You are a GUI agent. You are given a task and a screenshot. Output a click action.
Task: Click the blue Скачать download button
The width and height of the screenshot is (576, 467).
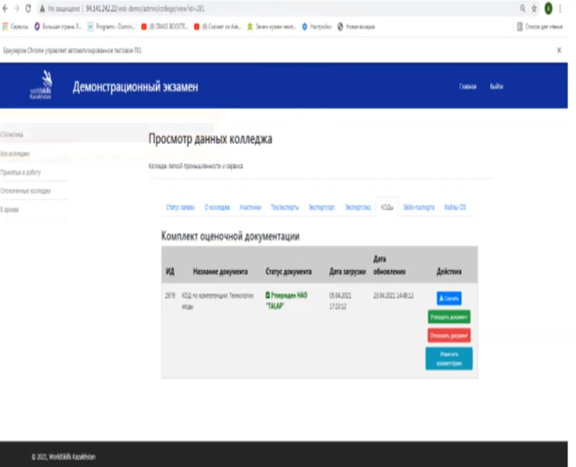coord(449,298)
